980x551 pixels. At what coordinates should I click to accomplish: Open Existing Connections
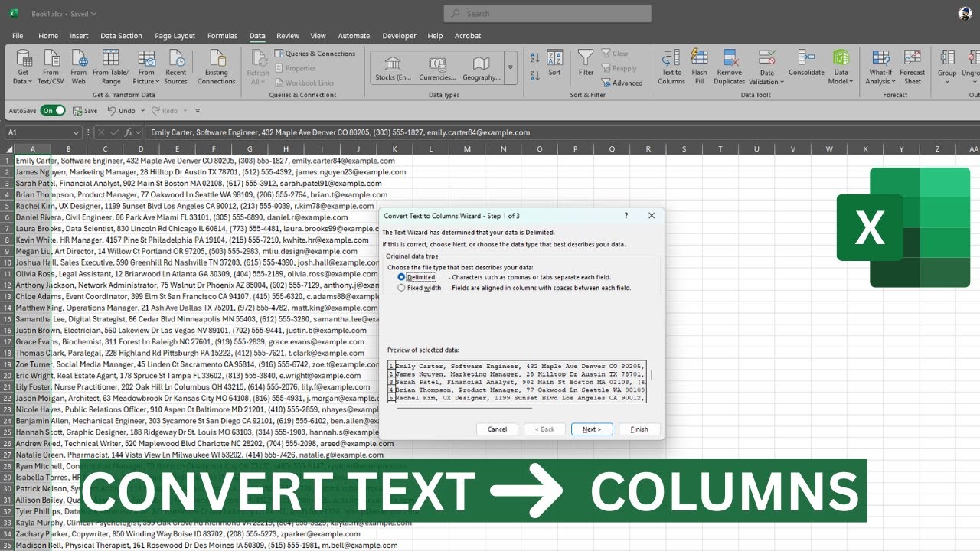click(x=217, y=67)
